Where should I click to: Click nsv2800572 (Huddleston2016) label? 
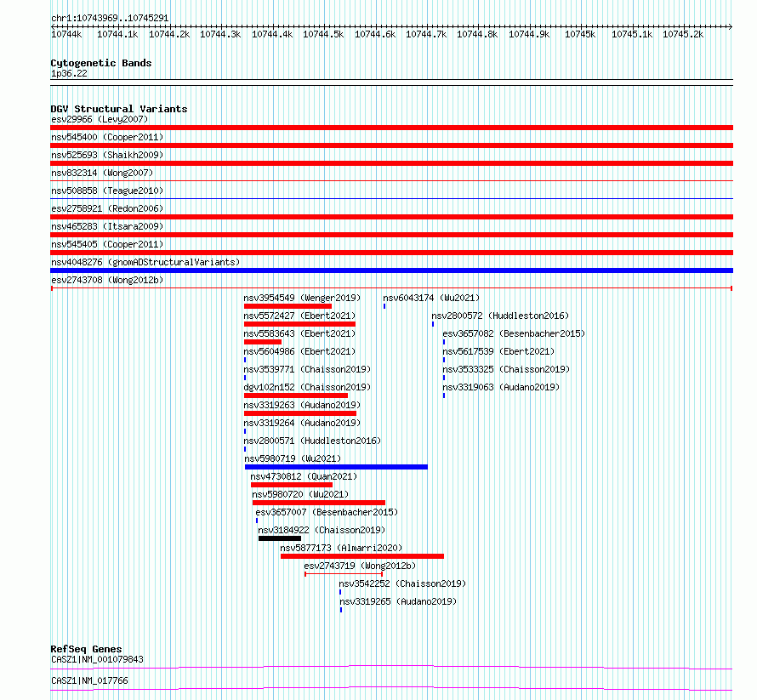501,316
